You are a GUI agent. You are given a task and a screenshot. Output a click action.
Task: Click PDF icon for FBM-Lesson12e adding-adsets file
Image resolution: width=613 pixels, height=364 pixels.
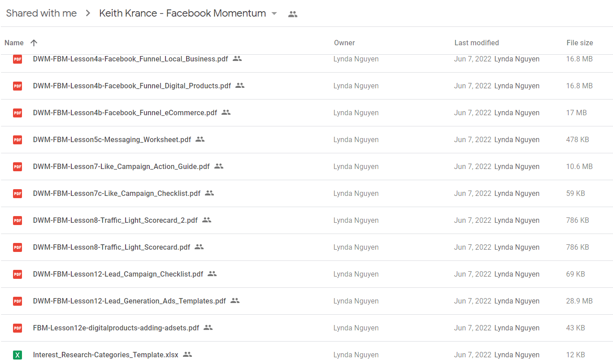pyautogui.click(x=17, y=328)
